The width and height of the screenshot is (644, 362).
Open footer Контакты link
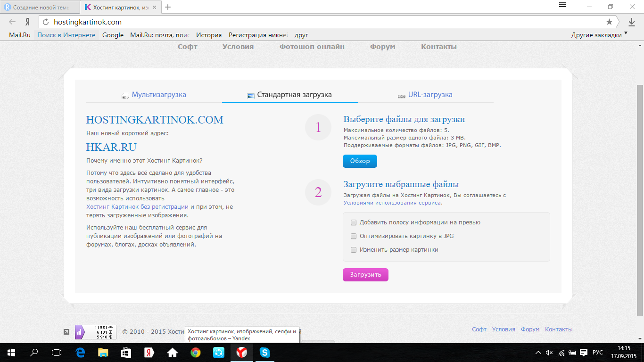pos(559,329)
